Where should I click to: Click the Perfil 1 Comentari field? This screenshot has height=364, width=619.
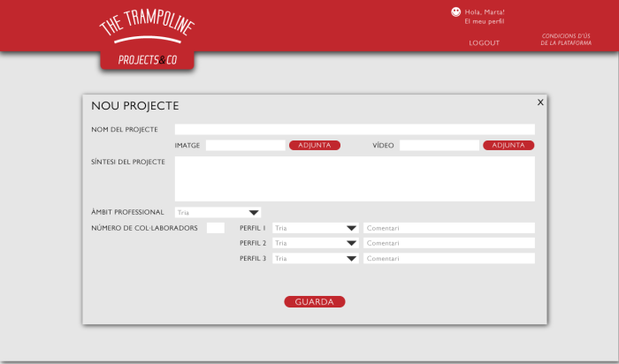(x=448, y=228)
